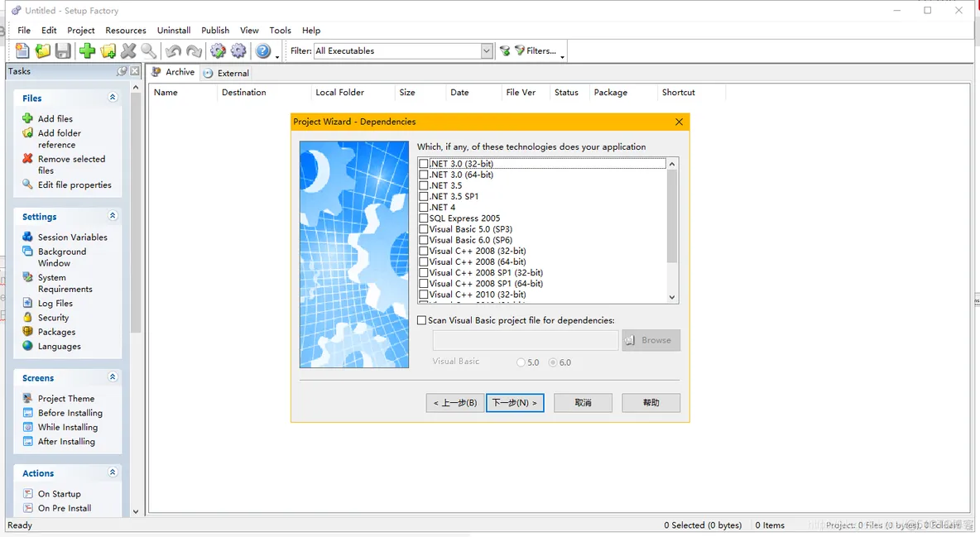Open dropdown arrow after Filters button
The height and width of the screenshot is (537, 980).
coord(563,56)
